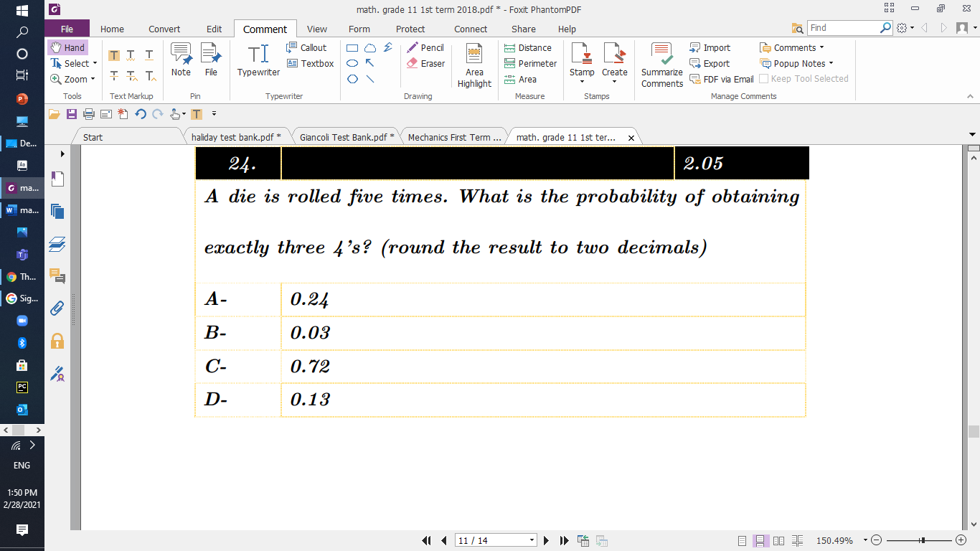This screenshot has width=980, height=551.
Task: Pick the Line drawing tool
Action: [370, 79]
